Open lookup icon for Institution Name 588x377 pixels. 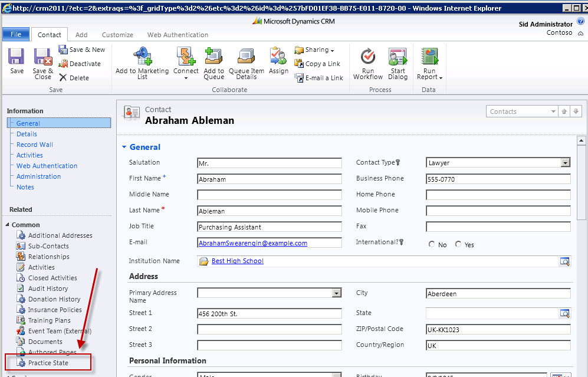564,261
